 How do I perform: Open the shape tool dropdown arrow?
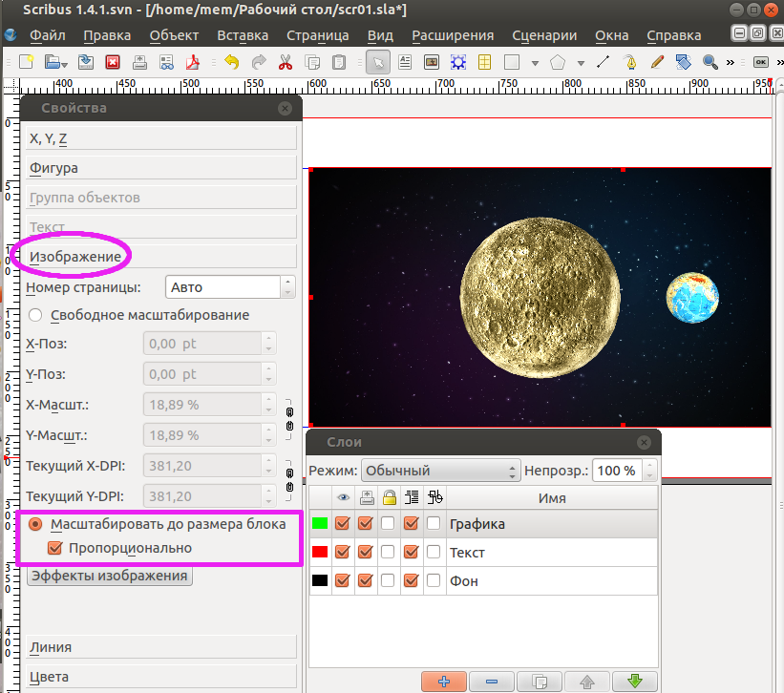point(535,63)
